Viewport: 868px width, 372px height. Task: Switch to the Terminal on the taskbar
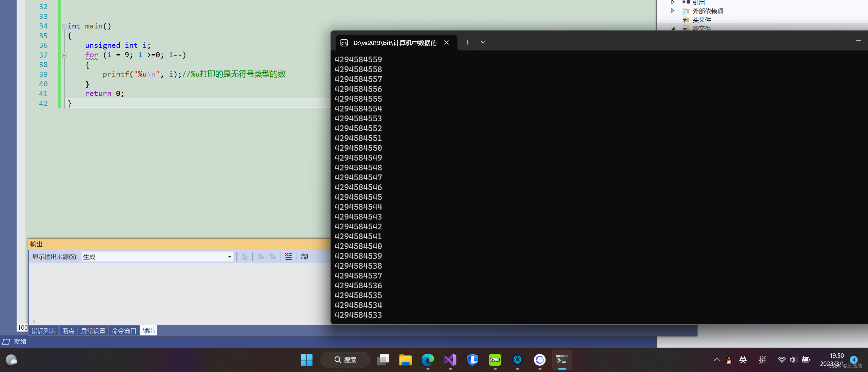[562, 360]
